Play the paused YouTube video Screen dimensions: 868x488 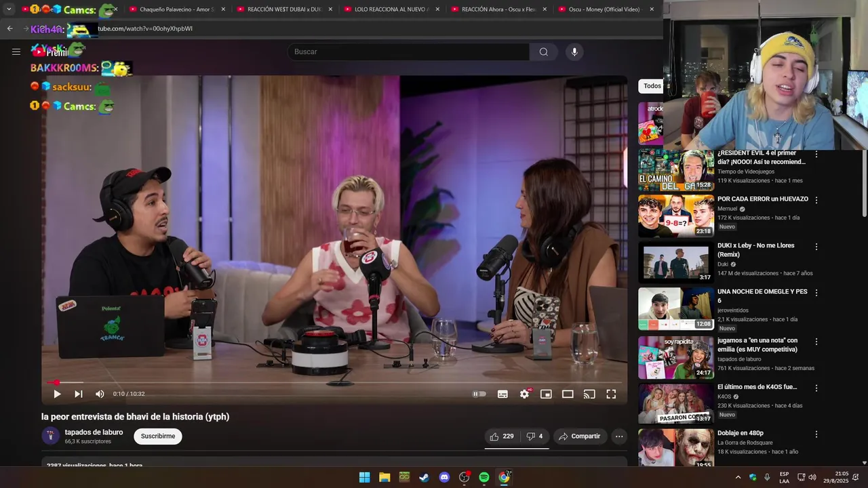click(x=57, y=394)
